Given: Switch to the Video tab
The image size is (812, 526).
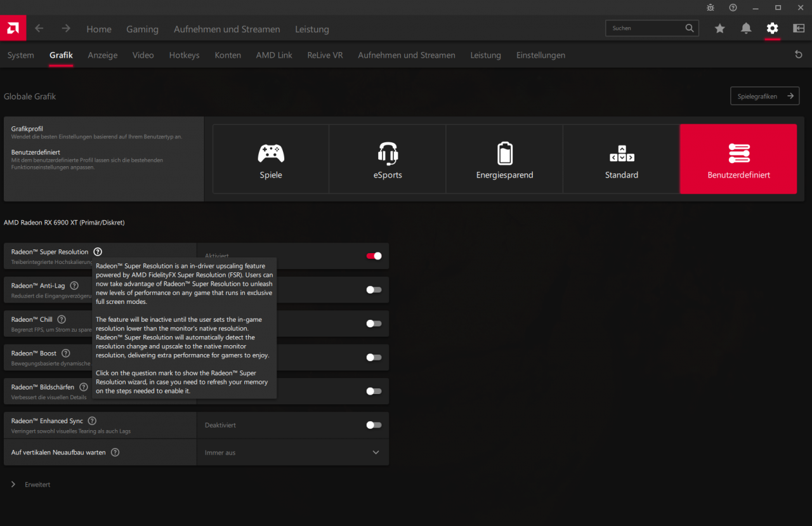Looking at the screenshot, I should (143, 55).
